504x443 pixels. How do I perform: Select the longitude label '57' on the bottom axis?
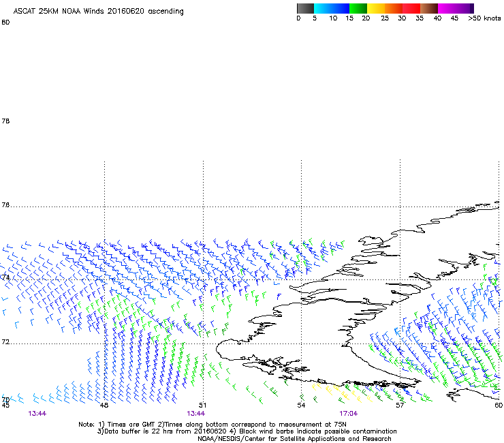pos(400,405)
